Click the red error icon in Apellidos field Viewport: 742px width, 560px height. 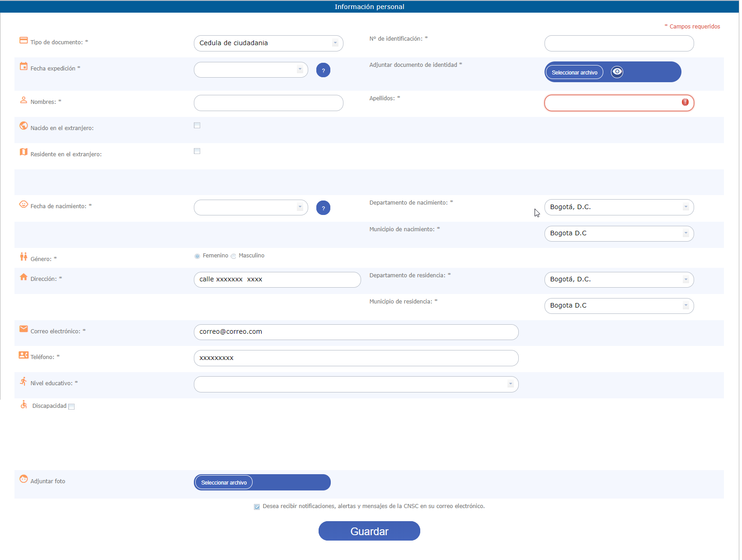click(x=685, y=103)
